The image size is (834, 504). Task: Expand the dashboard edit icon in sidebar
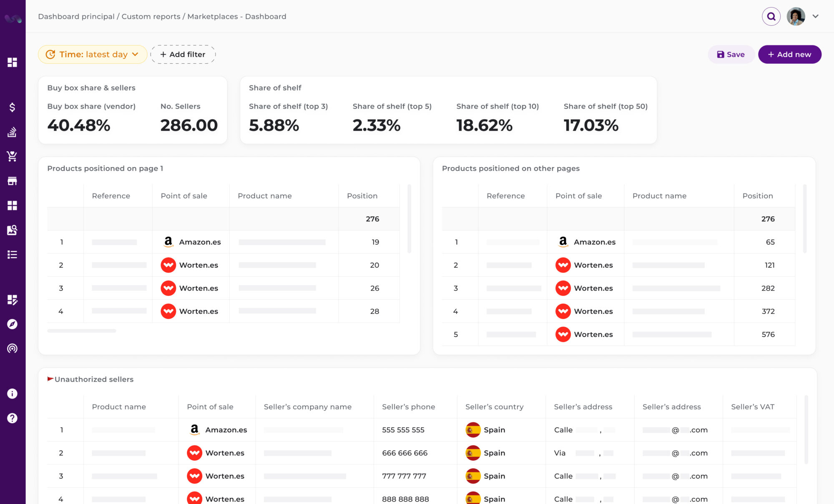tap(12, 300)
